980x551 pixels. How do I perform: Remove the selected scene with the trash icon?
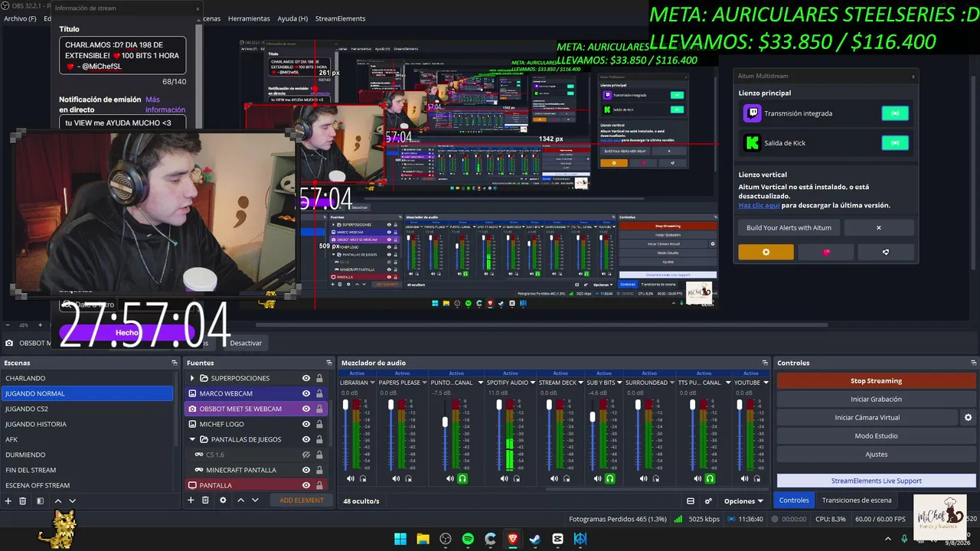click(23, 500)
